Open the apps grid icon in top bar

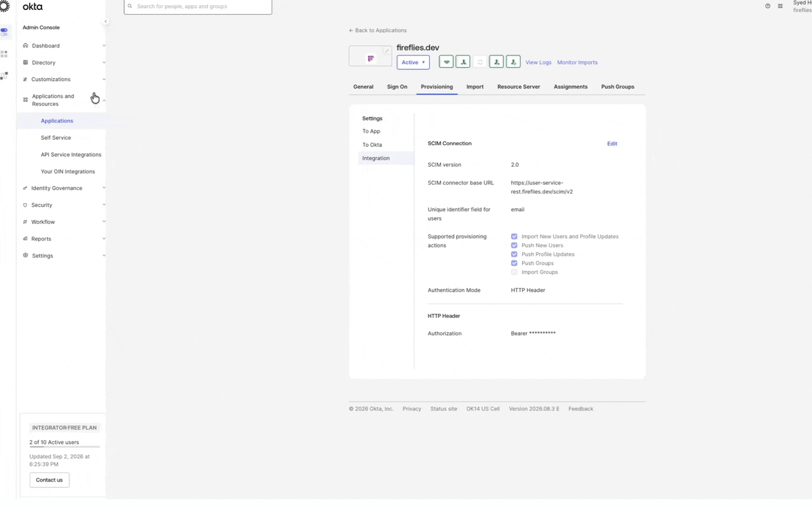(780, 6)
